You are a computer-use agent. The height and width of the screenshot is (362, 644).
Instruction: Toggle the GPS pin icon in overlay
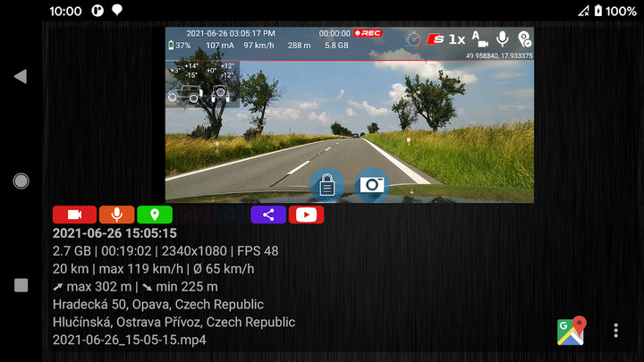pos(524,39)
